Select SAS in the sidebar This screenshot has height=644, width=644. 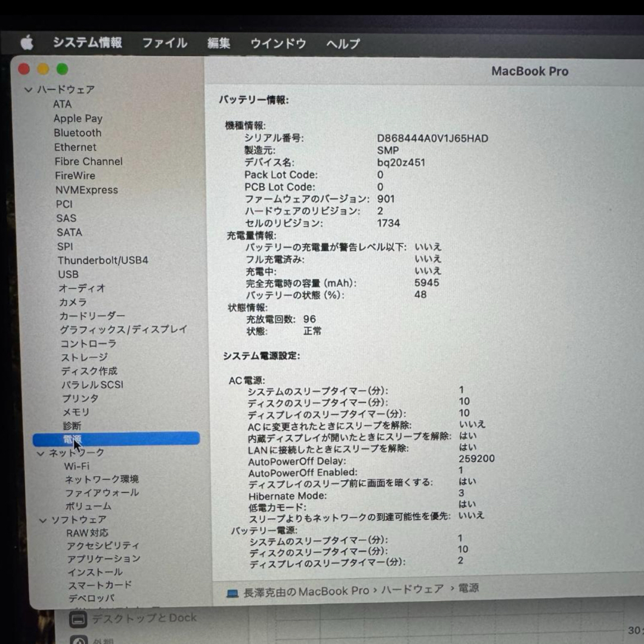pos(66,218)
